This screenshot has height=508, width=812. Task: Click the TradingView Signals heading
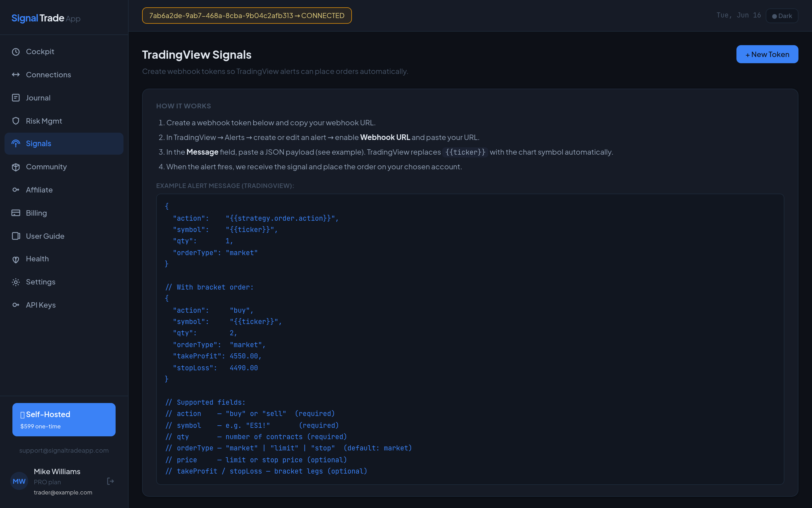coord(197,55)
